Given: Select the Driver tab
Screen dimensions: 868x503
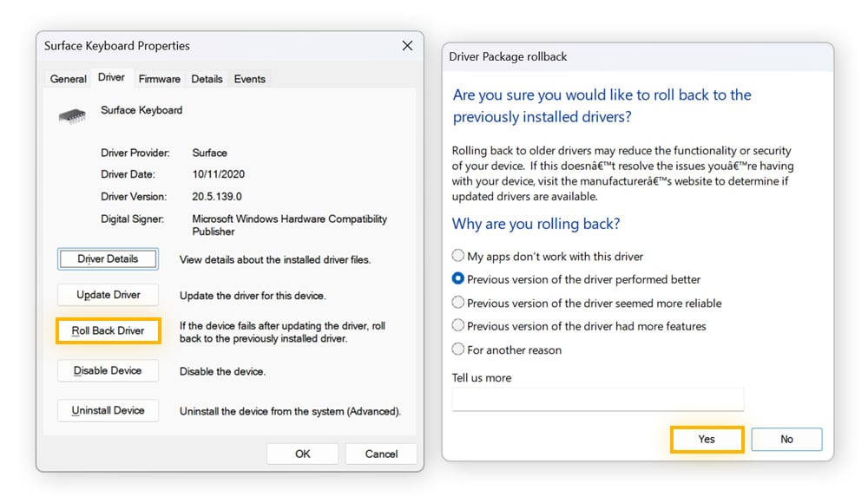Looking at the screenshot, I should 111,79.
